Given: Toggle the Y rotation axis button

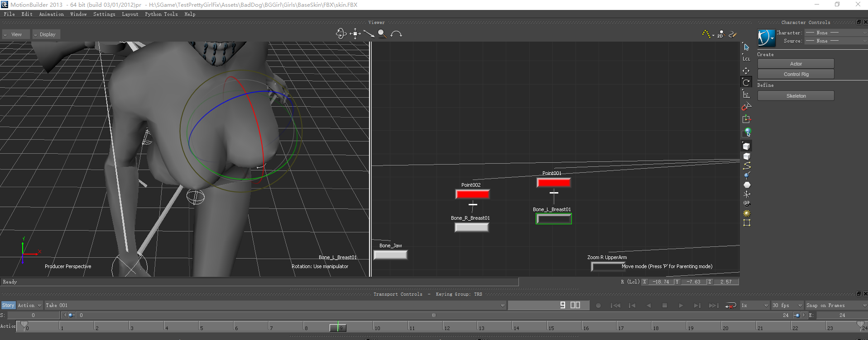Looking at the screenshot, I should 677,282.
